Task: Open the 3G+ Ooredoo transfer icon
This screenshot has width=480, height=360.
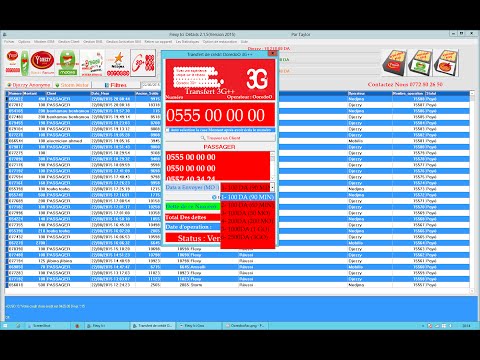Action: click(x=143, y=63)
